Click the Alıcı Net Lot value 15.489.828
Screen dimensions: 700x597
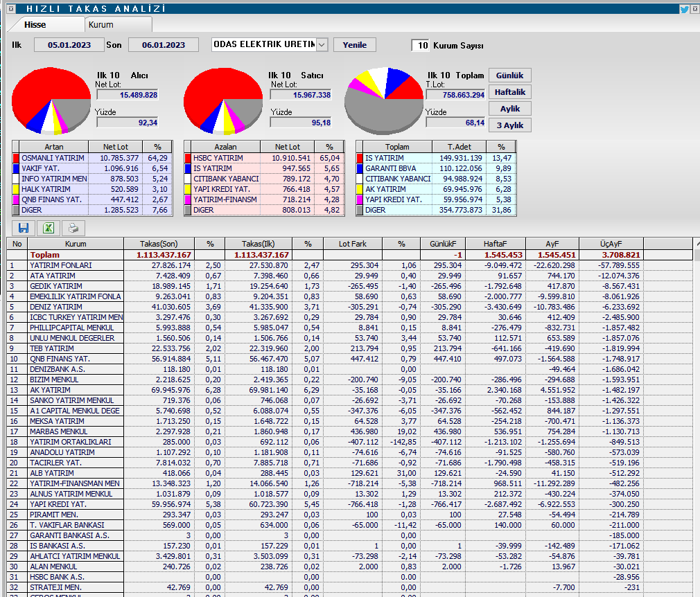click(x=128, y=95)
